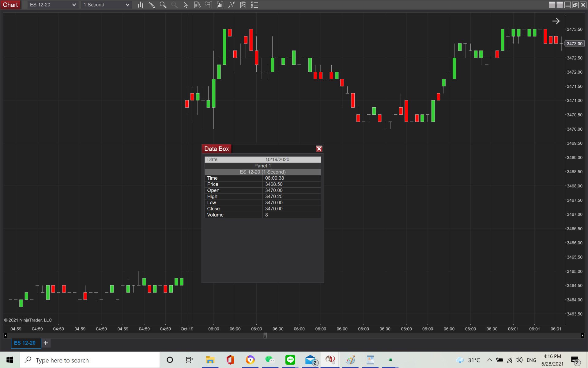
Task: Click the horizontal scrollbar thumb
Action: pos(265,335)
